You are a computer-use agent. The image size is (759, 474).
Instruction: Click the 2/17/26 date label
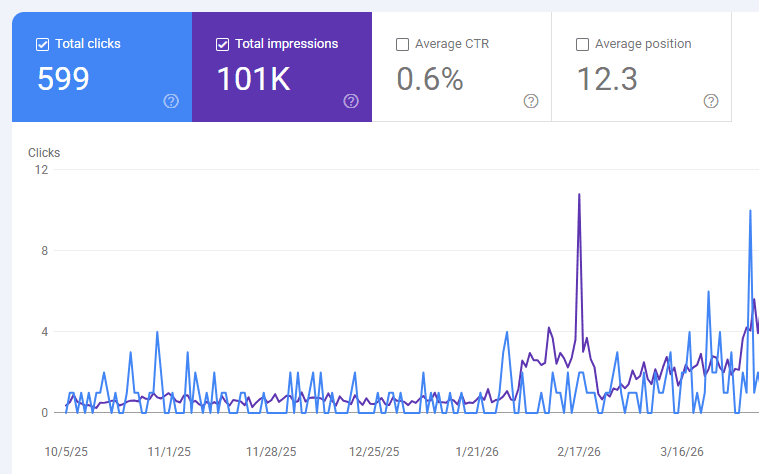tap(579, 452)
